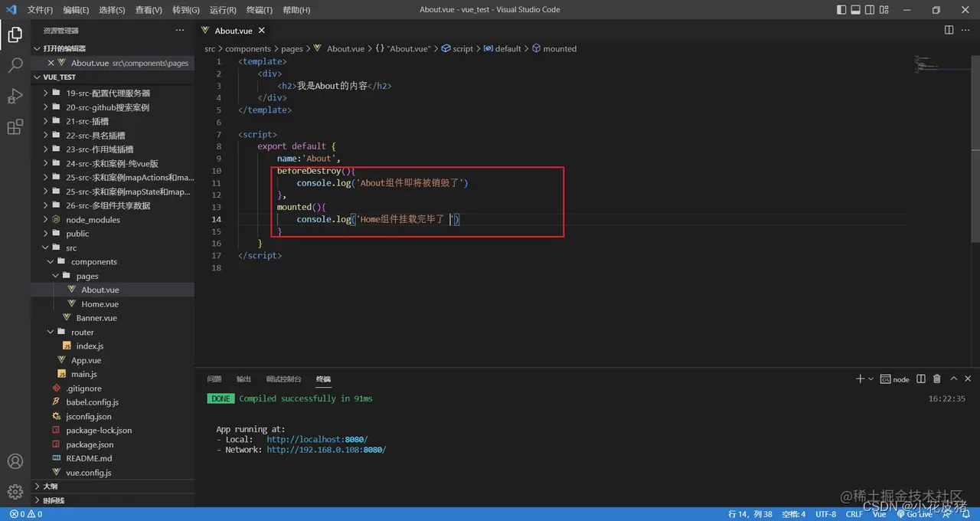
Task: Open the customize layout icon
Action: [886, 10]
